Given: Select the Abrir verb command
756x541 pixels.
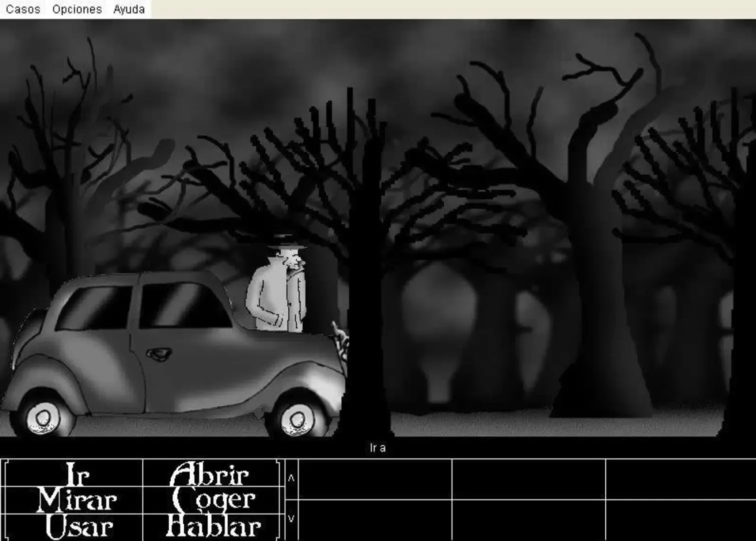Looking at the screenshot, I should coord(210,474).
